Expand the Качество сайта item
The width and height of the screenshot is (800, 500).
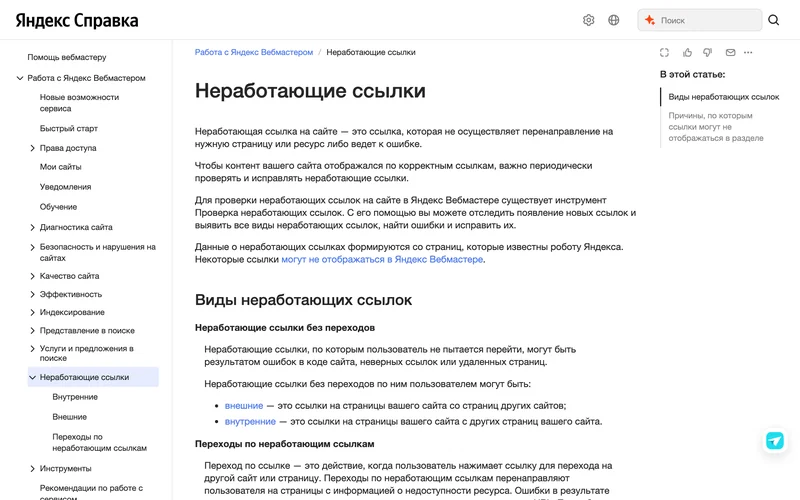point(33,276)
